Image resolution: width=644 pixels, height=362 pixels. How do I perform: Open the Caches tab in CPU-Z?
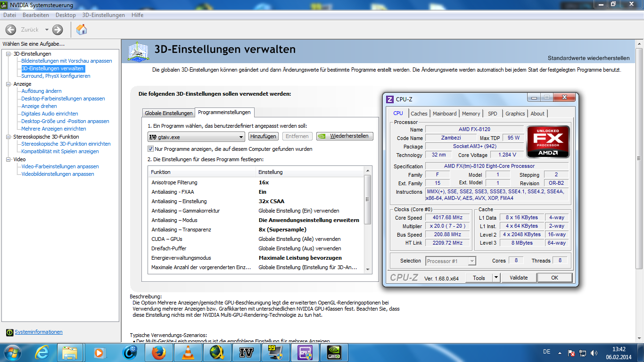click(419, 114)
